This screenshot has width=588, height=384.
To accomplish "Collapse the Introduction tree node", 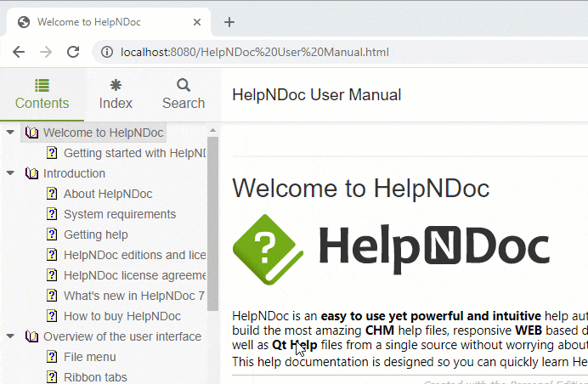I will (10, 172).
